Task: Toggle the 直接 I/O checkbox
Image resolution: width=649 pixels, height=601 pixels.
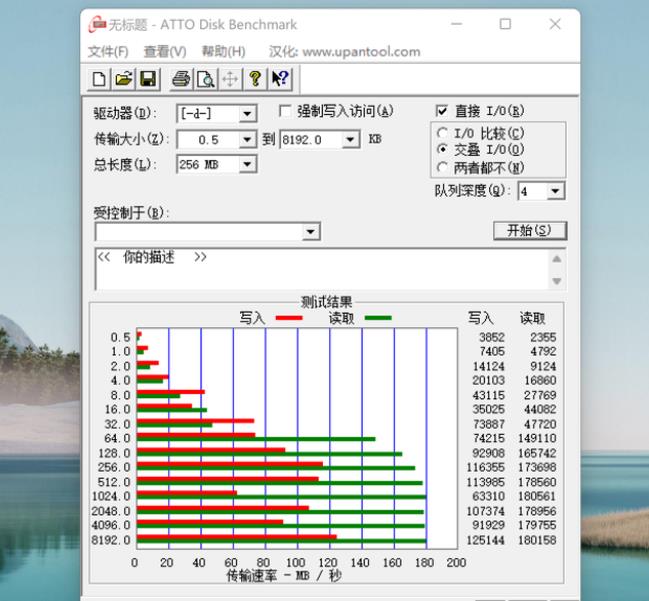Action: point(442,112)
